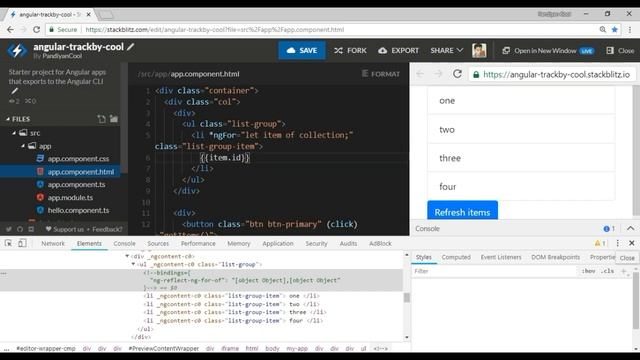Open the Security tab
This screenshot has width=640, height=360.
(316, 243)
